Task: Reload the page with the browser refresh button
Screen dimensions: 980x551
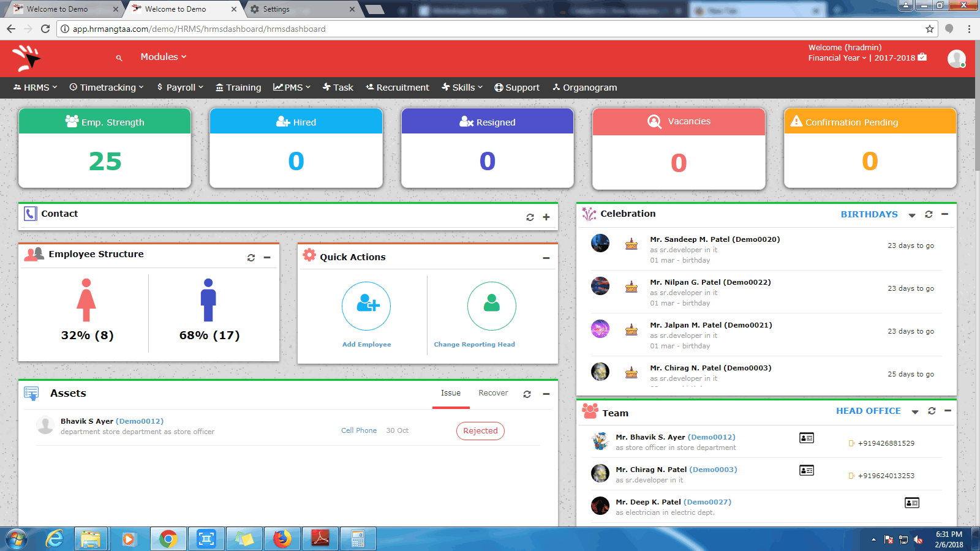Action: coord(45,29)
